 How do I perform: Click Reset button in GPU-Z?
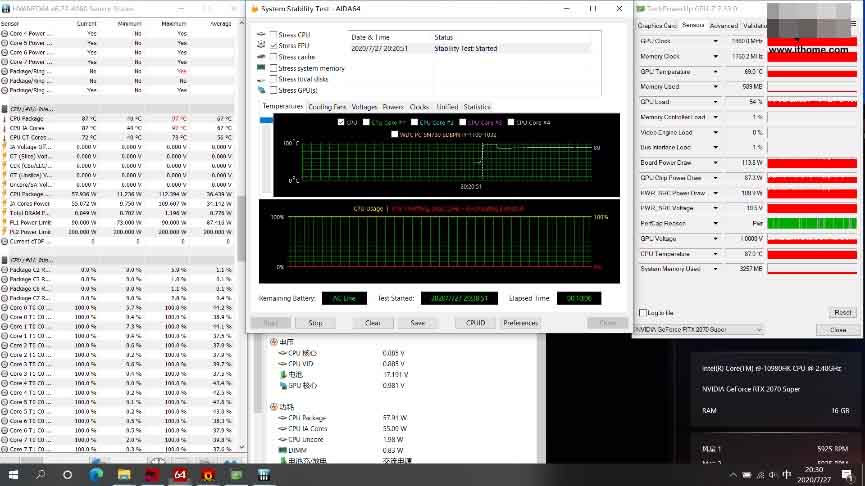point(842,313)
